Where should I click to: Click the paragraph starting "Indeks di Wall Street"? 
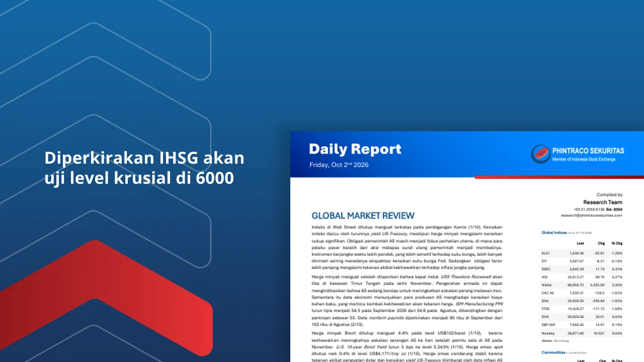[x=407, y=247]
